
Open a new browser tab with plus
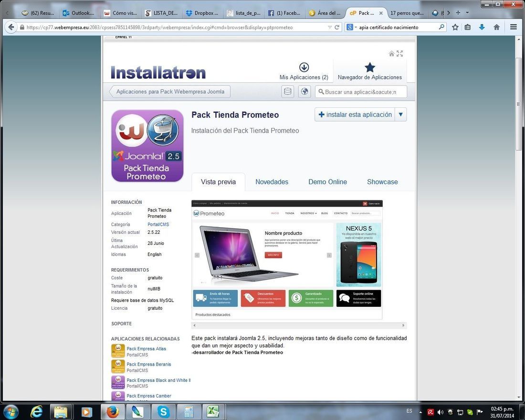[x=458, y=13]
